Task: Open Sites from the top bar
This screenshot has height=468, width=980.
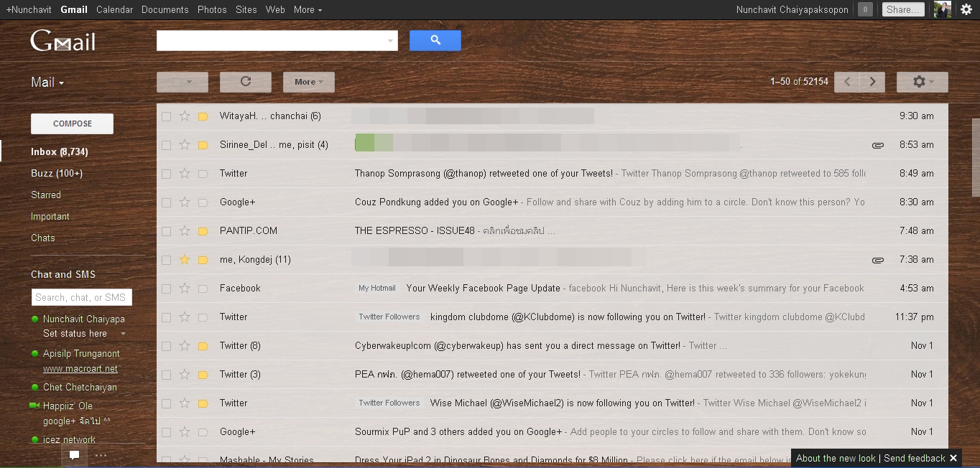Action: pos(246,9)
